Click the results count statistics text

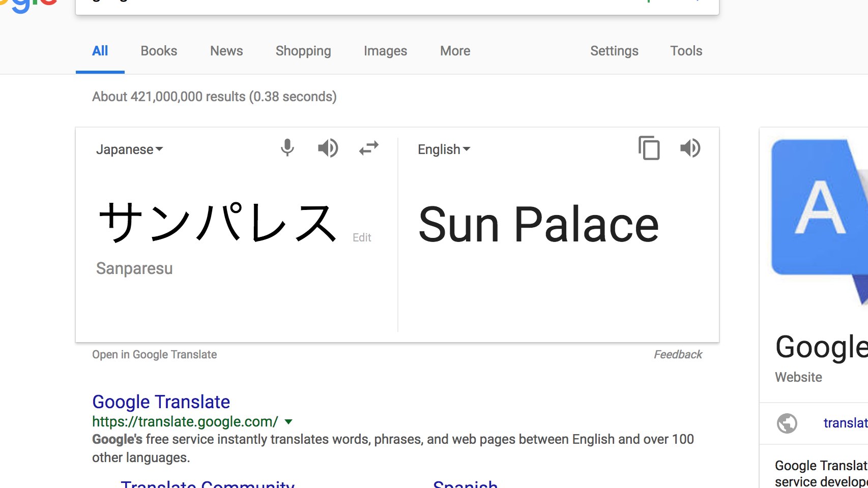coord(214,97)
